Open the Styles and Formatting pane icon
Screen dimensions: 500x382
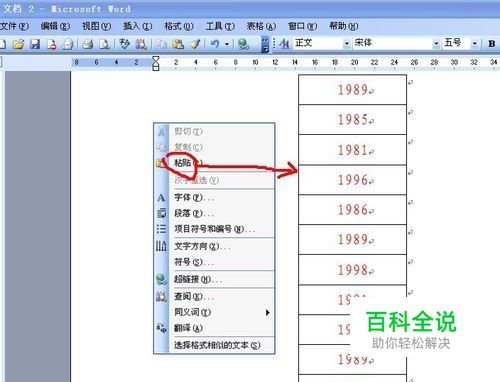pos(284,44)
